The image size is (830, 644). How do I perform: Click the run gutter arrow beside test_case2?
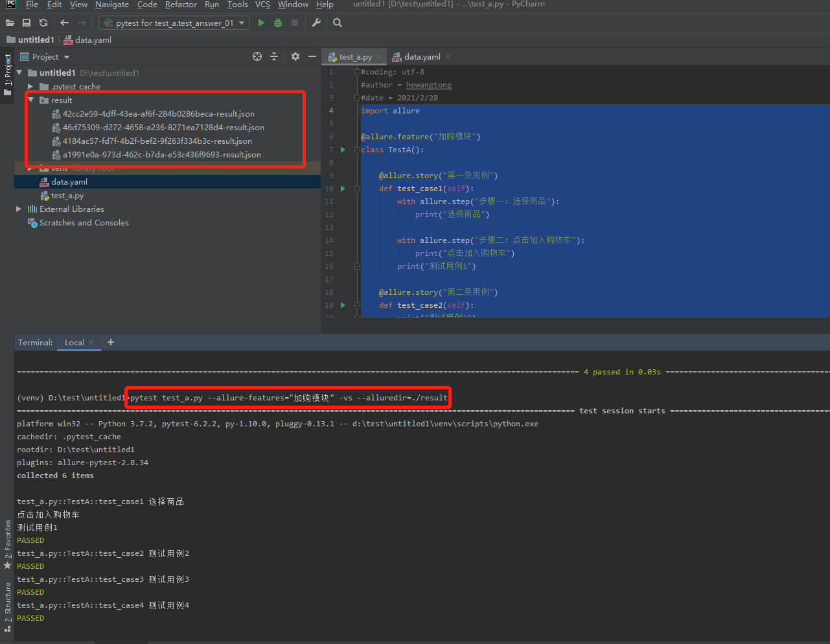(343, 305)
